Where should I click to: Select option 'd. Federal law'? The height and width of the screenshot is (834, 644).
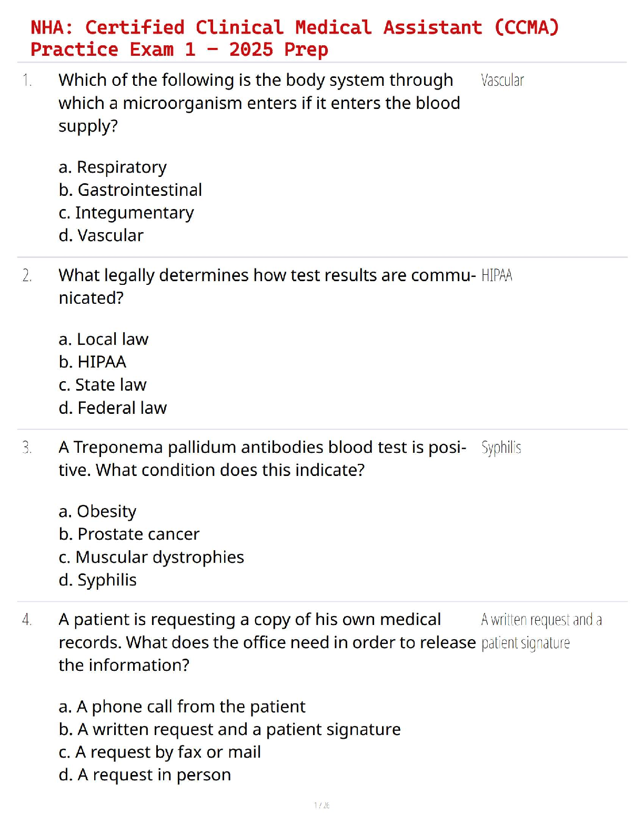pos(113,408)
